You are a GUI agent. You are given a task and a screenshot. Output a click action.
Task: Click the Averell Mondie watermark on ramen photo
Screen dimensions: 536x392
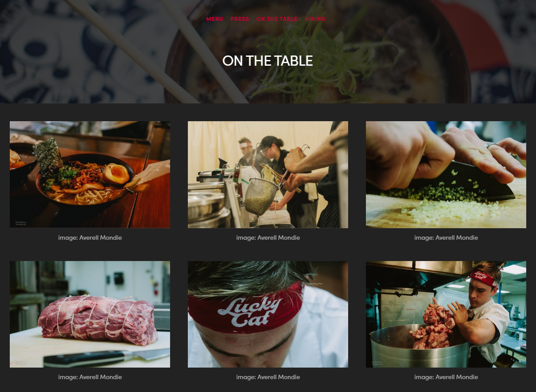[21, 223]
